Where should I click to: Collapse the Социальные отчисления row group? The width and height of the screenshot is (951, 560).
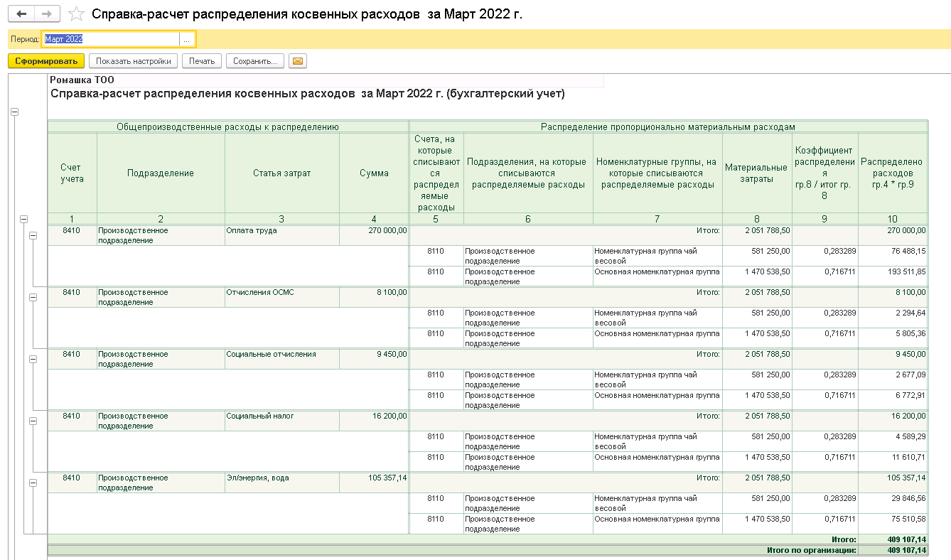point(33,359)
